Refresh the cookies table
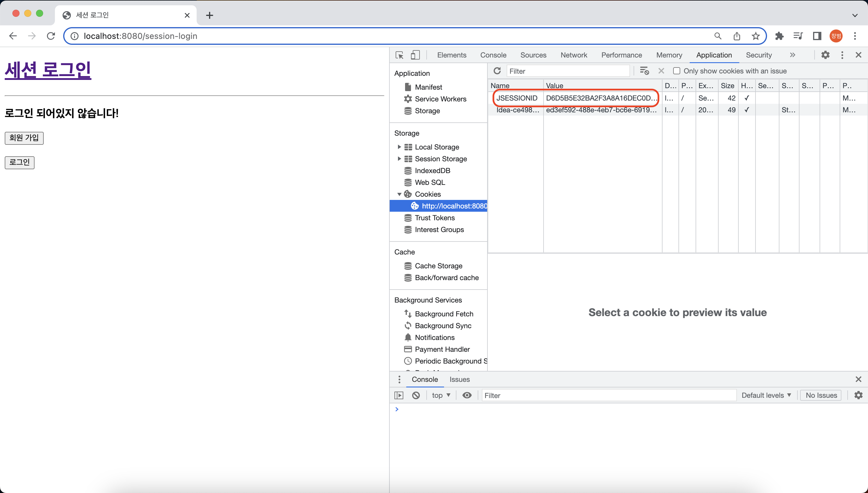Image resolution: width=868 pixels, height=493 pixels. [497, 71]
